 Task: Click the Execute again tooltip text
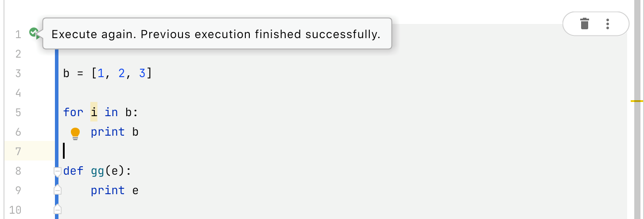point(216,34)
